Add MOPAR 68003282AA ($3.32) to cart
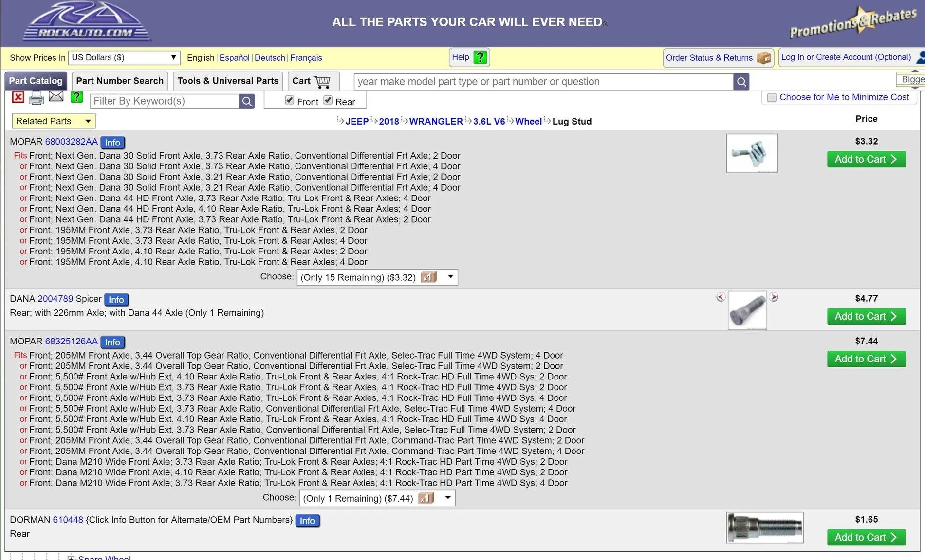This screenshot has height=560, width=925. click(x=866, y=160)
